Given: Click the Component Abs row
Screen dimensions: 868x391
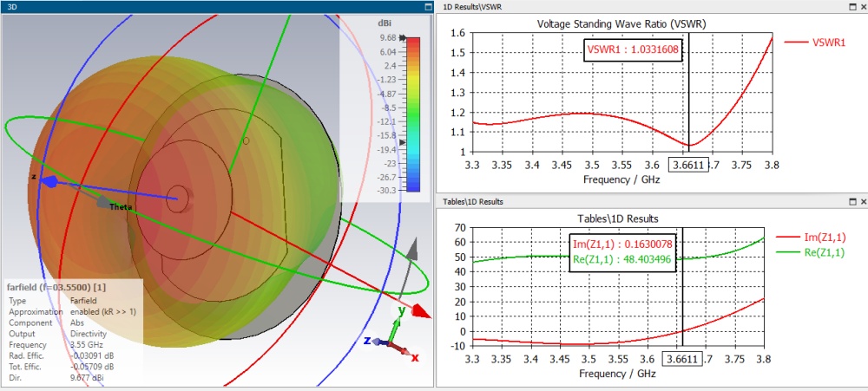Looking at the screenshot, I should pos(45,323).
